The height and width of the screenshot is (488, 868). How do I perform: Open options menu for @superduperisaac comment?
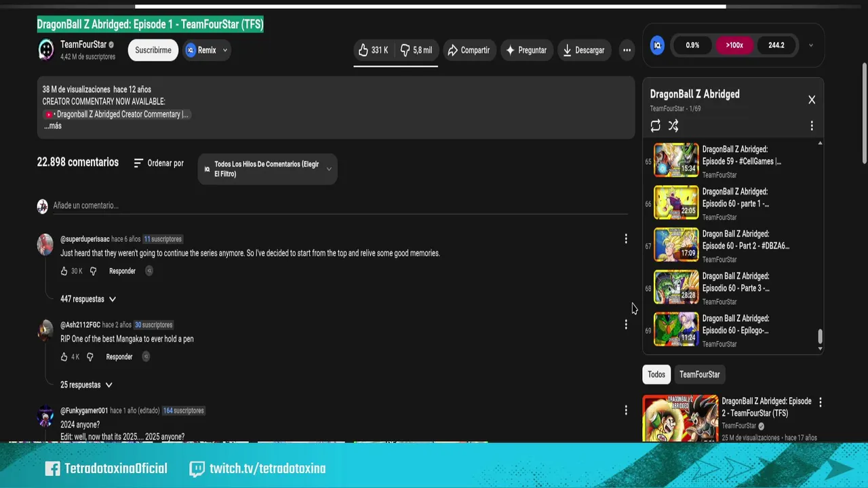coord(626,239)
